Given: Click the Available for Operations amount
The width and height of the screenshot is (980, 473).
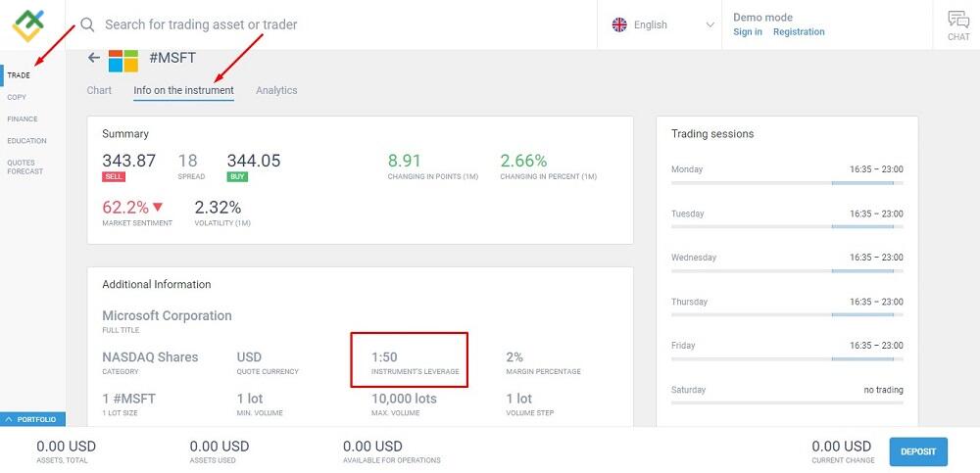Looking at the screenshot, I should (372, 447).
